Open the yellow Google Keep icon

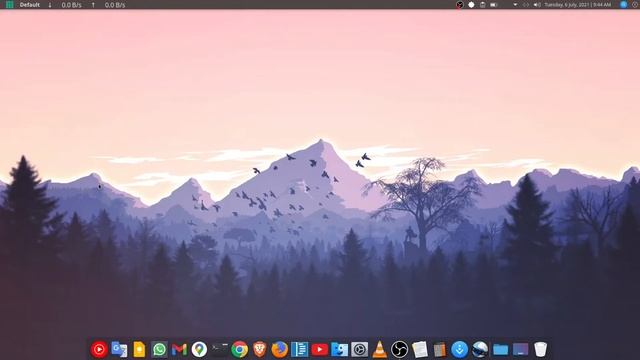click(x=139, y=349)
